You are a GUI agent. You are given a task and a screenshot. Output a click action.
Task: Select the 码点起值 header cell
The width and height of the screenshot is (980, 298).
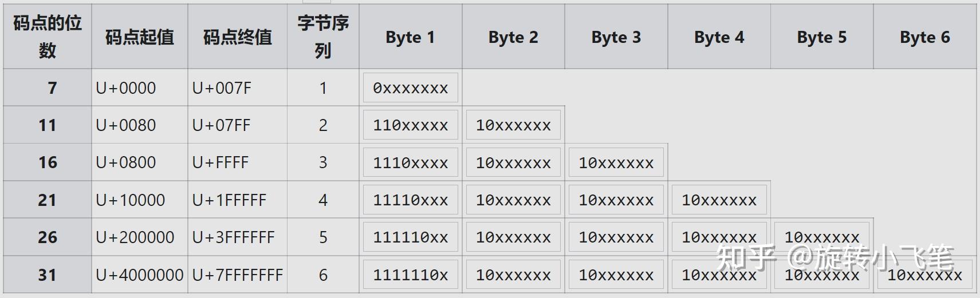pos(140,37)
